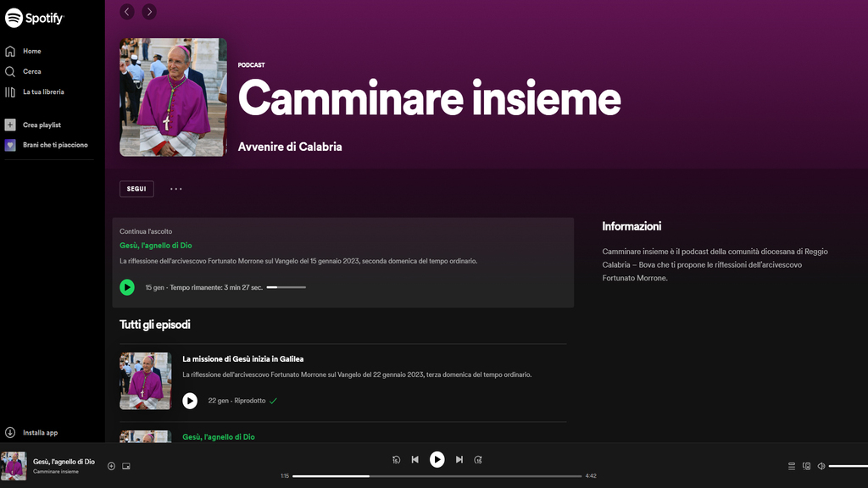Open La tua libreria
Screen dimensions: 868x488
point(42,91)
